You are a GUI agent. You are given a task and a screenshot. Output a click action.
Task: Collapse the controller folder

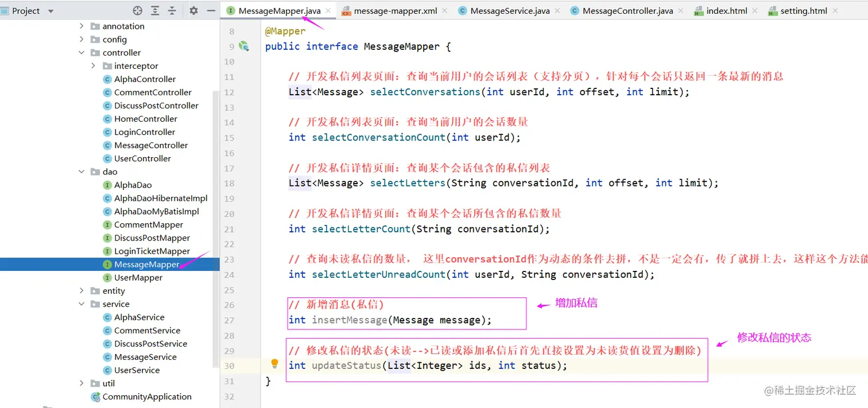click(x=82, y=53)
